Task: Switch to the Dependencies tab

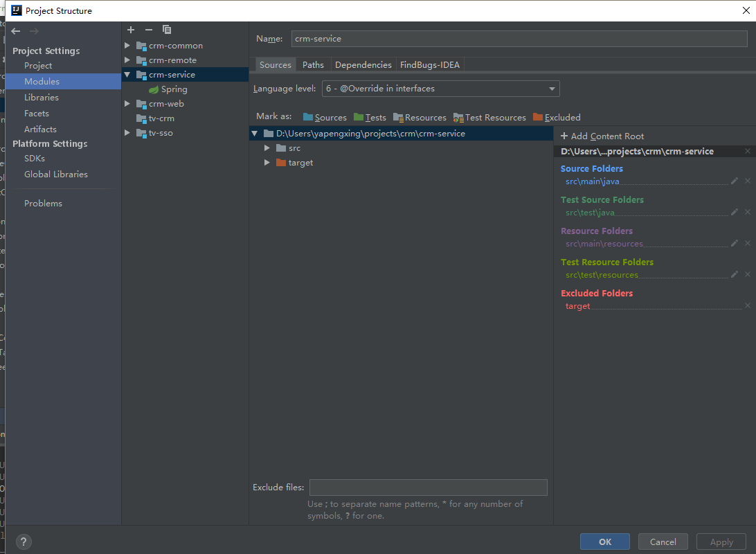Action: (363, 64)
